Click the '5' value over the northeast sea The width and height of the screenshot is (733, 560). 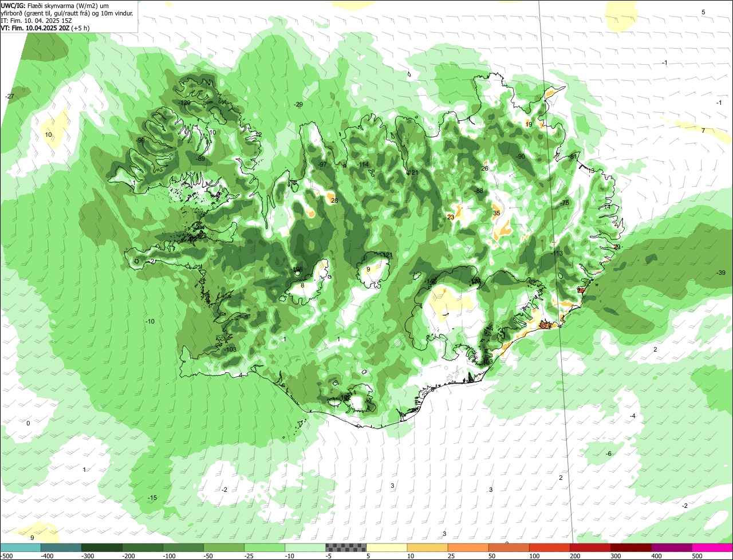click(703, 12)
